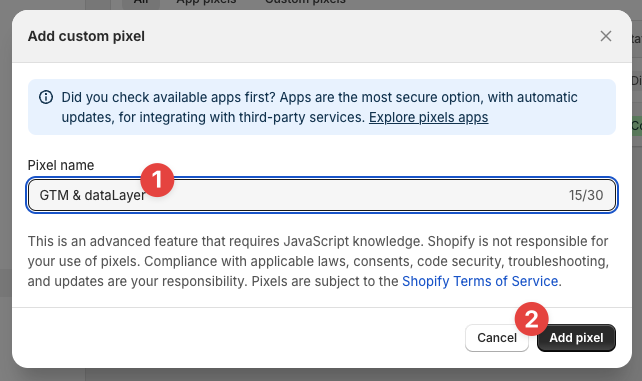642x381 pixels.
Task: Click the Pixel name field label
Action: point(61,165)
